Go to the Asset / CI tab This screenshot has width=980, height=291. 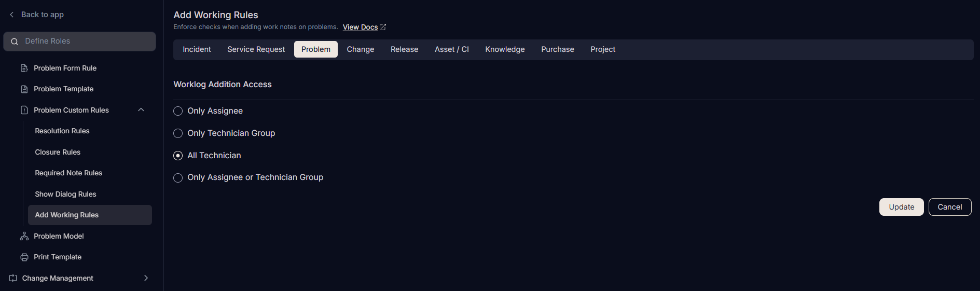(x=452, y=49)
